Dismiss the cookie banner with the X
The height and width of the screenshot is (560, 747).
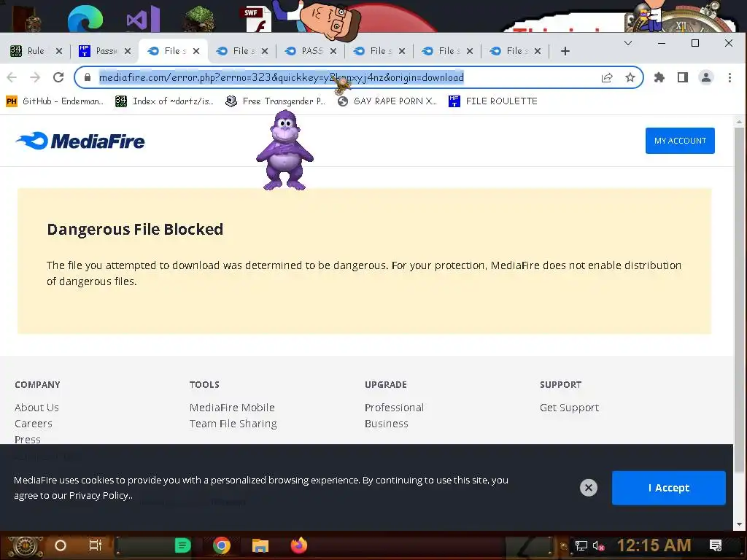tap(589, 488)
